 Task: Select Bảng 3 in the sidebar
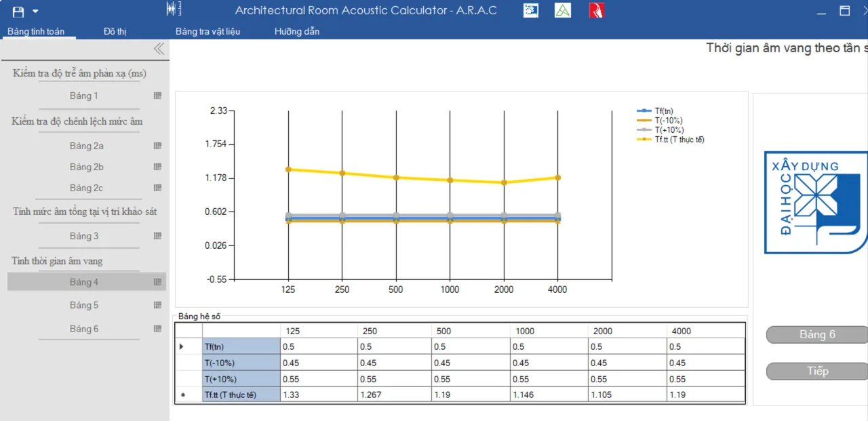pos(84,236)
